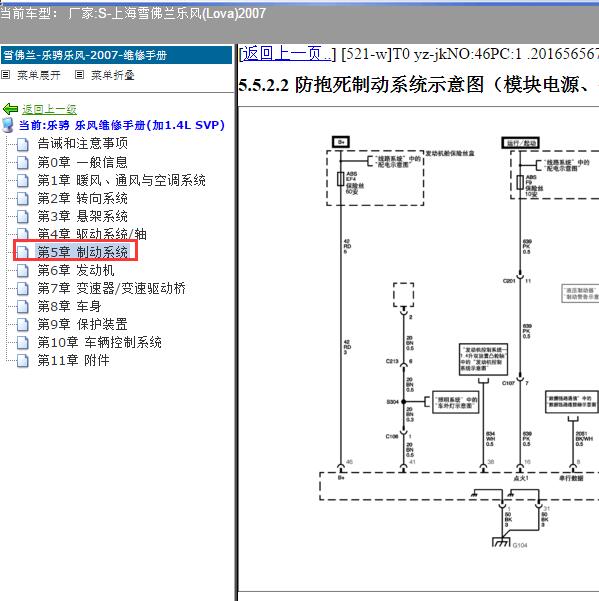Click the C107 connector label
Screen dimensions: 599x601
(x=509, y=383)
